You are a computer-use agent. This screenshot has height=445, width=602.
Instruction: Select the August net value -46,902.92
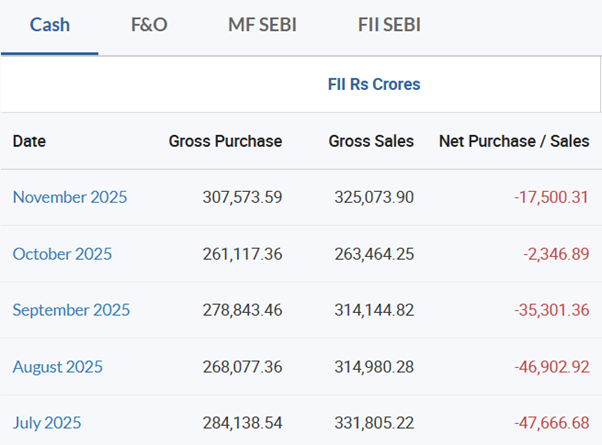point(551,367)
